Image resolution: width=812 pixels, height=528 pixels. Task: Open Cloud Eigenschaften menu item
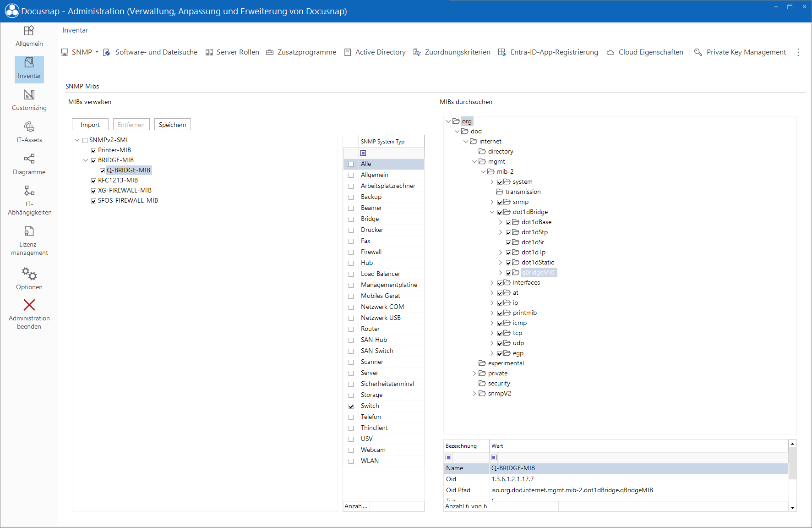click(x=651, y=52)
